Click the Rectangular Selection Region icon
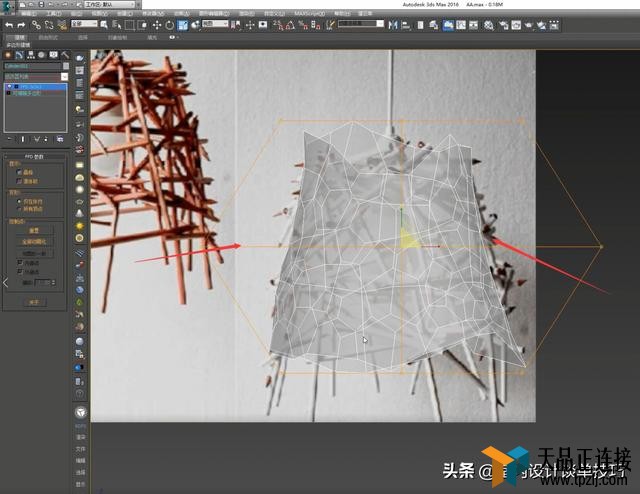Viewport: 640px width, 494px height. (x=130, y=25)
